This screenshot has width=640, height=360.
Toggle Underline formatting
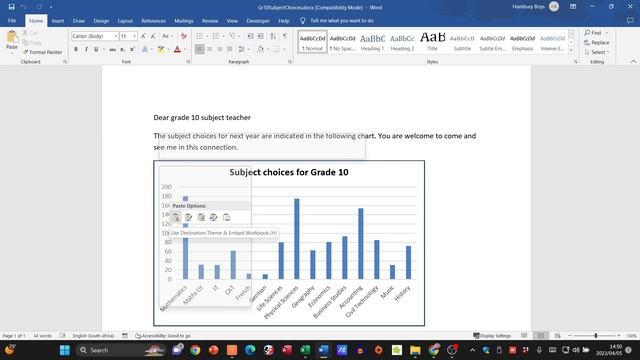tap(96, 49)
